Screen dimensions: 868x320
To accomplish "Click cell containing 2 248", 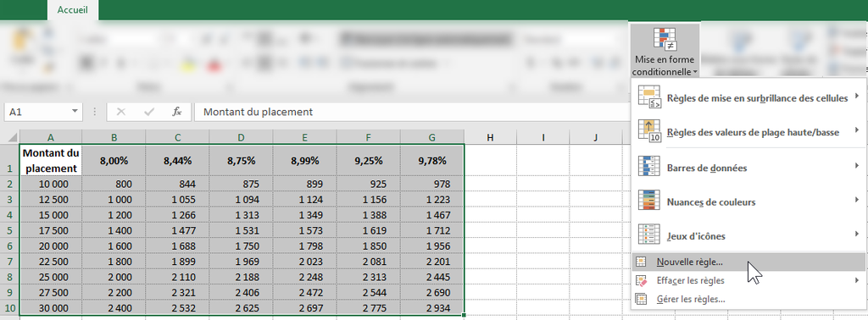I will [x=305, y=278].
